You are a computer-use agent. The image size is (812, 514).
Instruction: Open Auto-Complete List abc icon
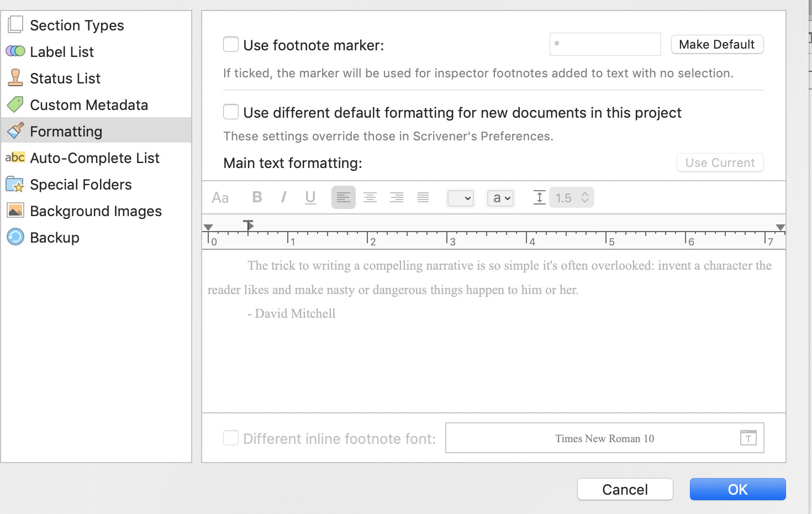click(15, 158)
